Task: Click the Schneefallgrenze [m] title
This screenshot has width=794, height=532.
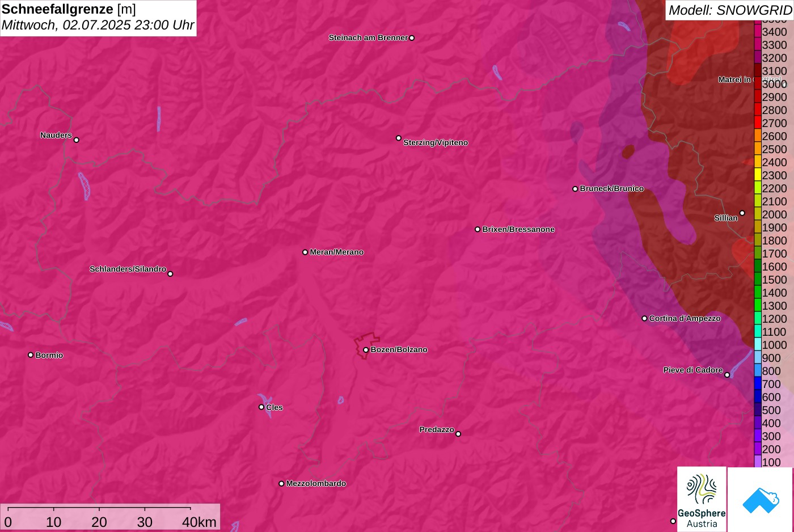Action: click(69, 9)
